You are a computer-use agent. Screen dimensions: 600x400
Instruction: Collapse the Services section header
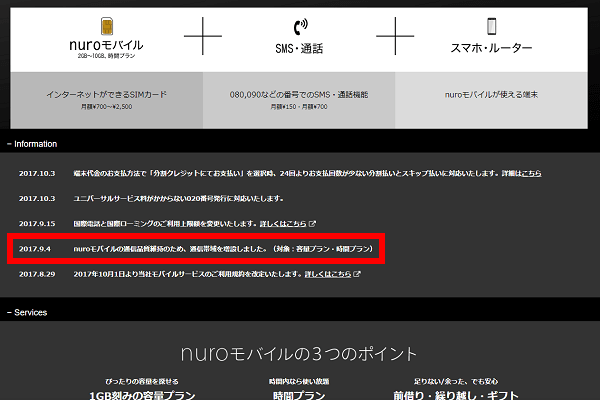[x=27, y=312]
